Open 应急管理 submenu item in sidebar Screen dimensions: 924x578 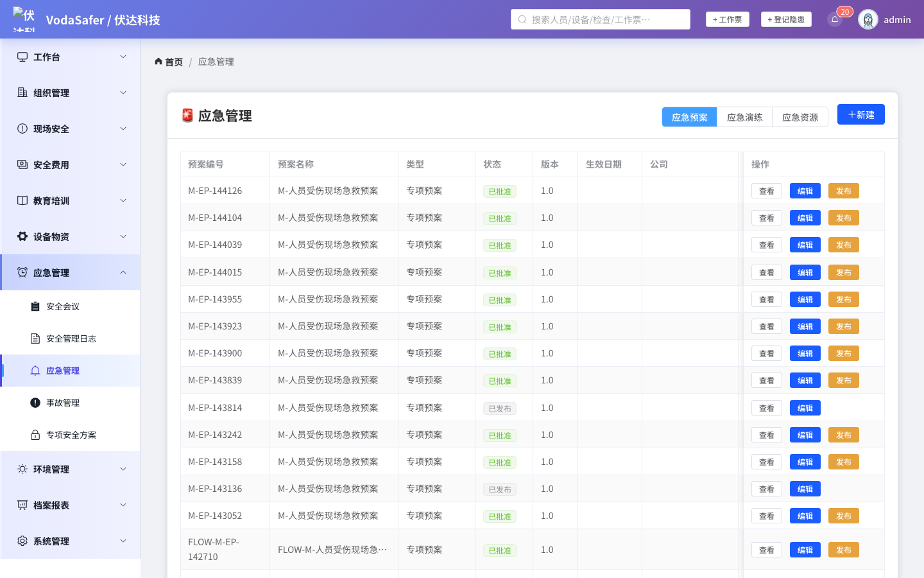coord(70,371)
